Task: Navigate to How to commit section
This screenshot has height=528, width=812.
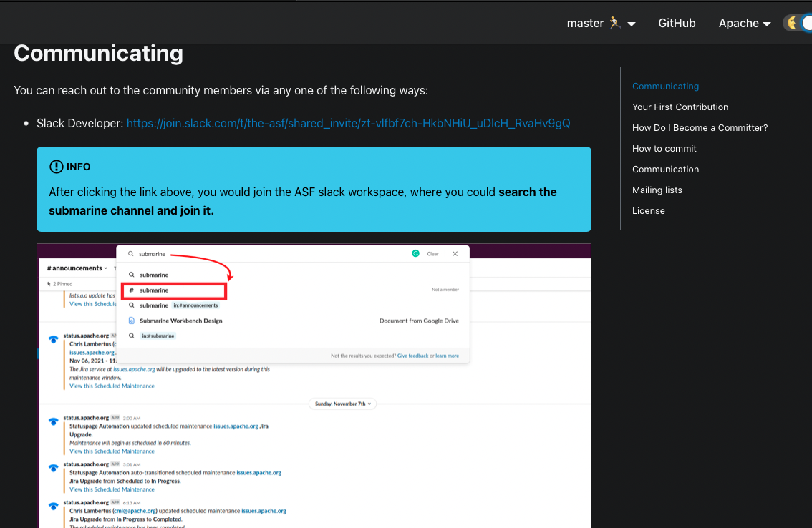Action: click(664, 149)
